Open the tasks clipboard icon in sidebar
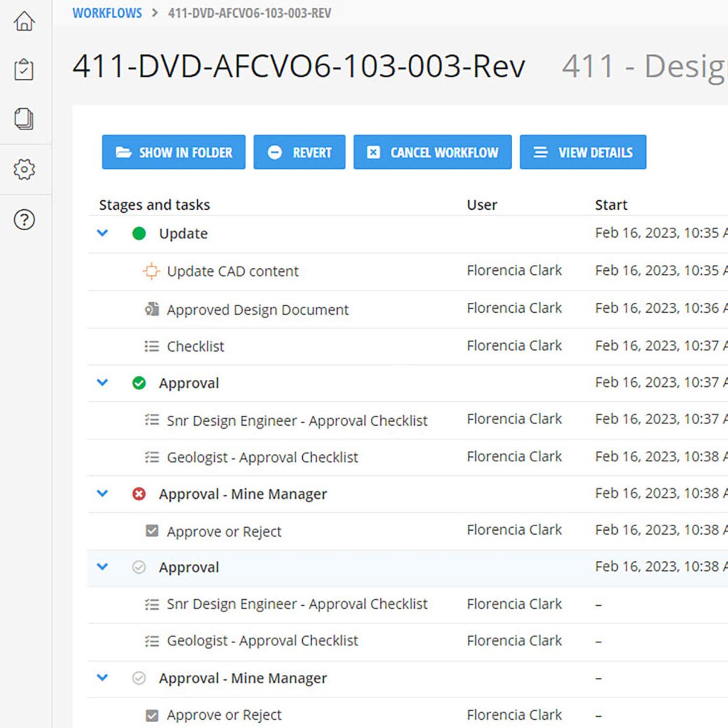 24,69
